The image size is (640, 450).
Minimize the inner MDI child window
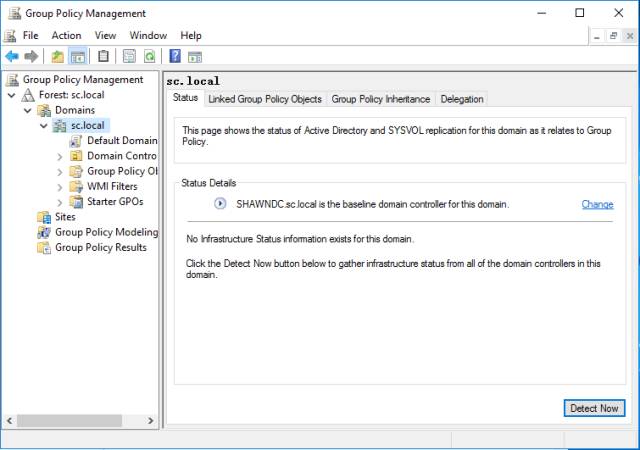(x=597, y=37)
